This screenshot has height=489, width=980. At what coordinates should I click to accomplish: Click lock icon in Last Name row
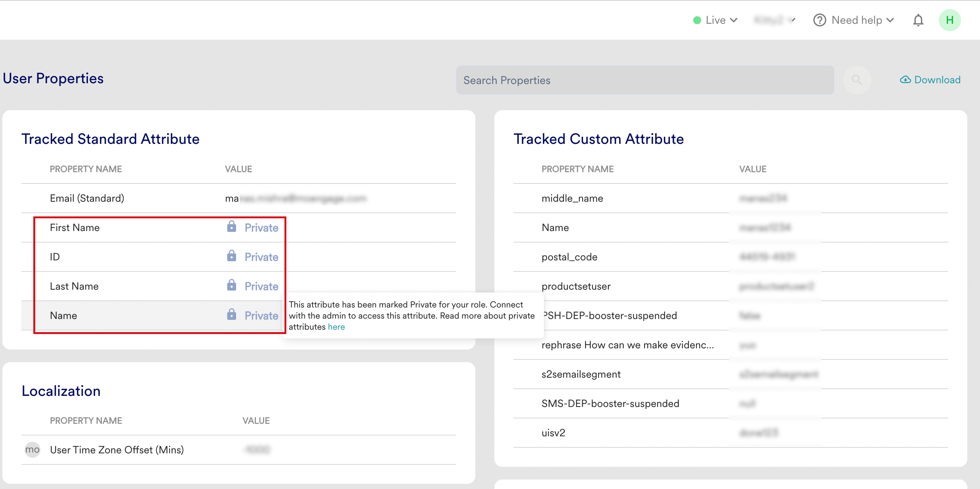pos(232,285)
